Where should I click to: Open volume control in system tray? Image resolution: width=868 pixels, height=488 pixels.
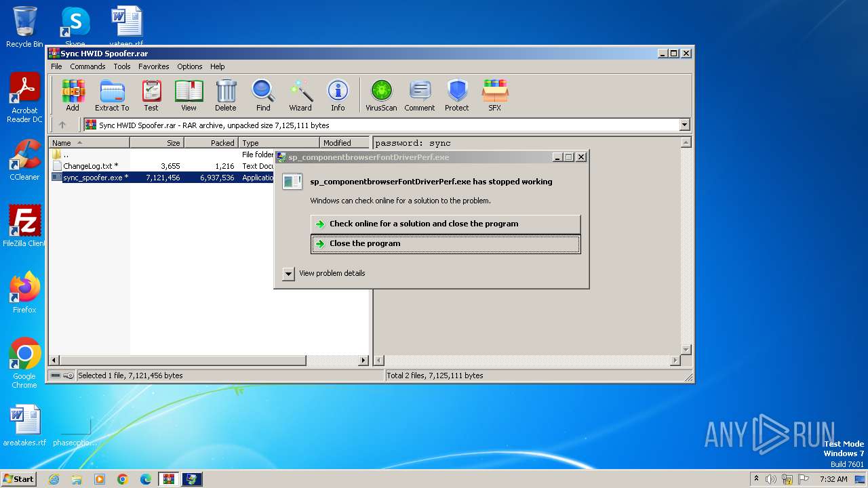coord(771,479)
